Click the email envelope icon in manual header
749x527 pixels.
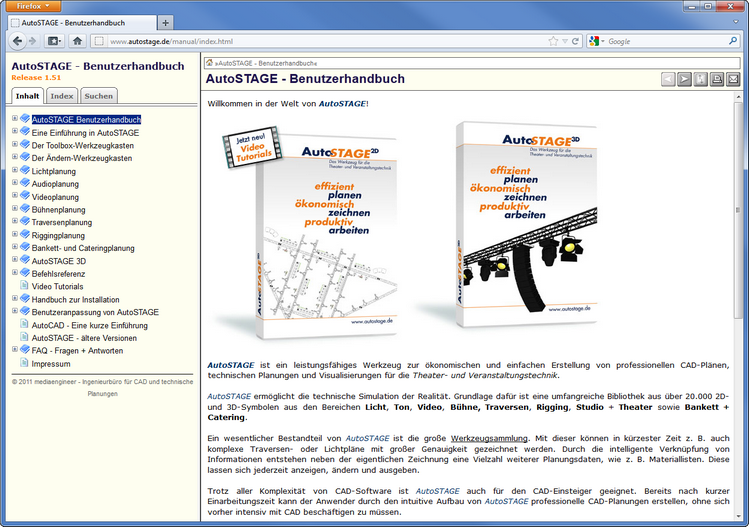pyautogui.click(x=733, y=79)
